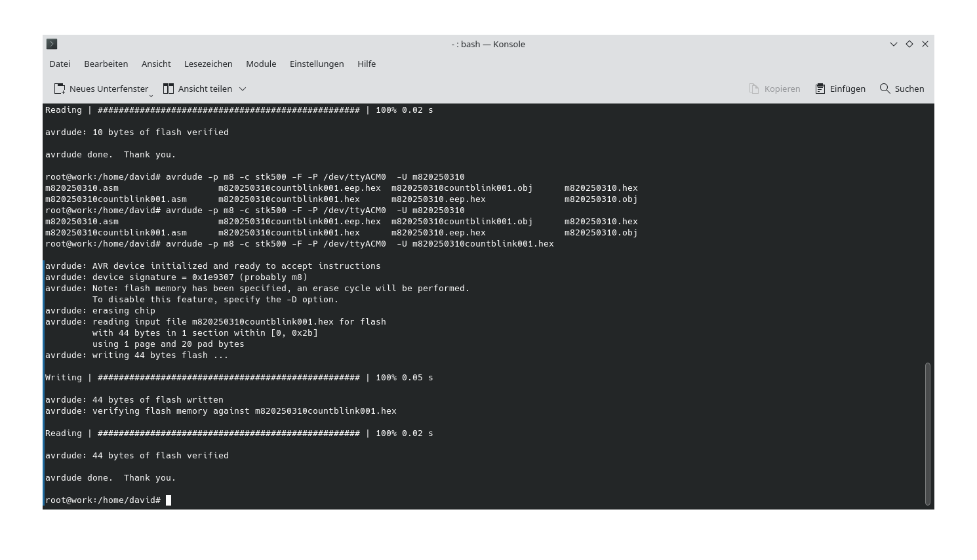The height and width of the screenshot is (560, 977).
Task: Select the Ansicht teilen split-view icon
Action: [x=168, y=88]
